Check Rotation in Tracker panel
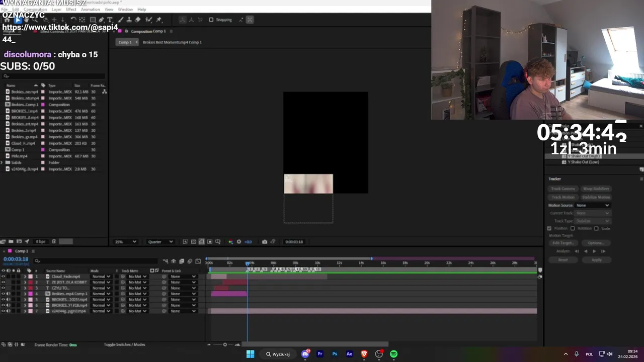Image resolution: width=644 pixels, height=362 pixels. pos(573,228)
